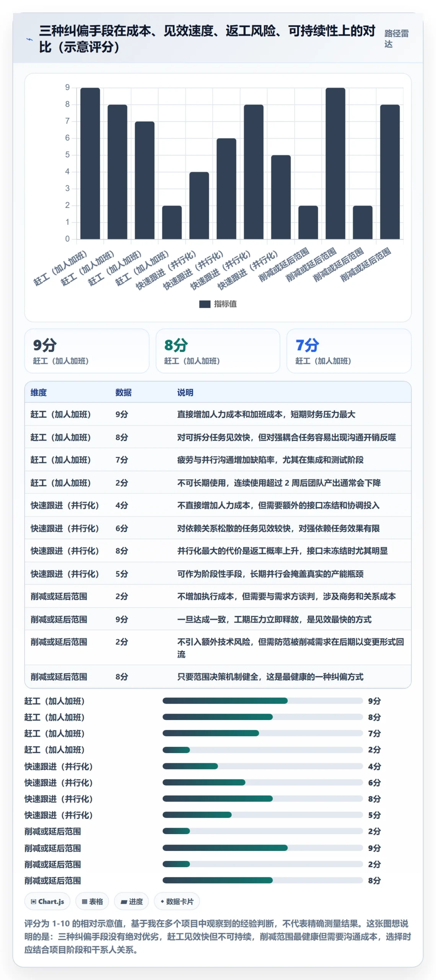This screenshot has height=980, width=436.
Task: Toggle the 指标值 legend color swatch
Action: pyautogui.click(x=205, y=304)
